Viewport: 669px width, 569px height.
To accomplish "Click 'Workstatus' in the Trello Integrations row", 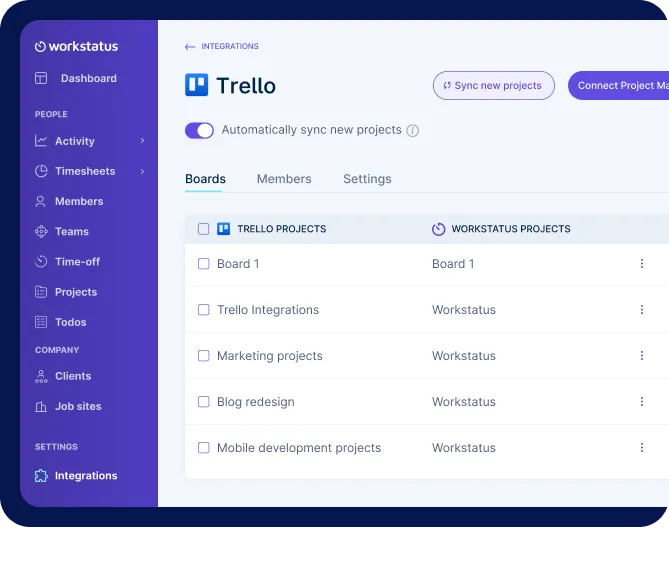I will pyautogui.click(x=464, y=310).
